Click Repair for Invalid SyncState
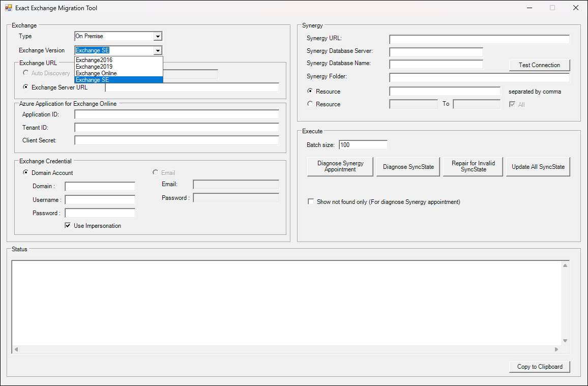Image resolution: width=588 pixels, height=386 pixels. click(473, 167)
